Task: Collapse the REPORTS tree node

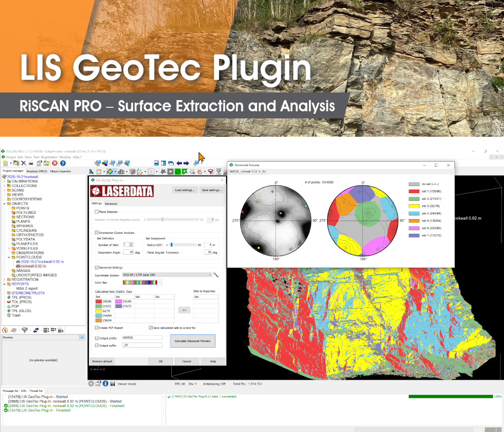Action: (5, 284)
